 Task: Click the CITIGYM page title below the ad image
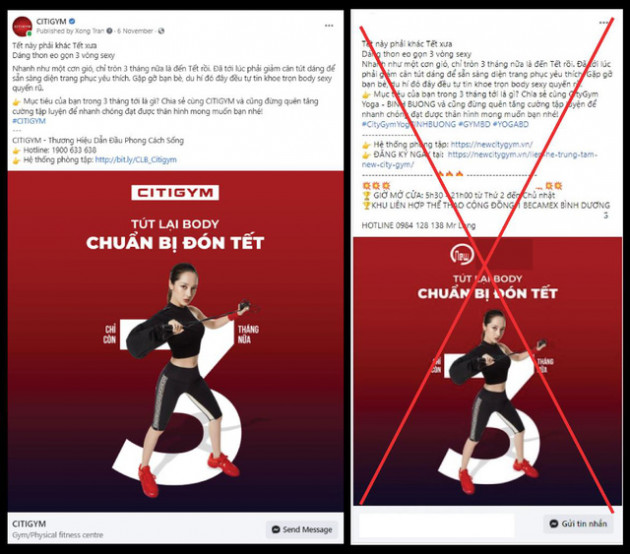[x=29, y=524]
